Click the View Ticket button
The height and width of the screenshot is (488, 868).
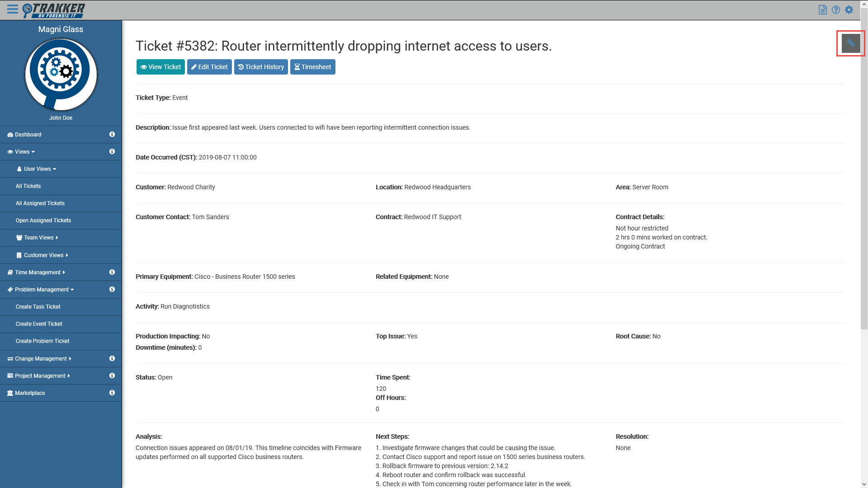(160, 67)
